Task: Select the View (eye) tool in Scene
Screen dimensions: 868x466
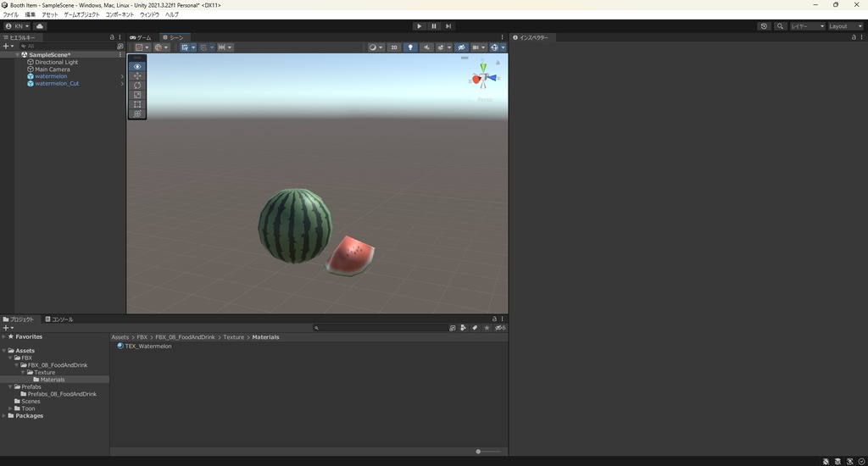Action: pyautogui.click(x=137, y=66)
